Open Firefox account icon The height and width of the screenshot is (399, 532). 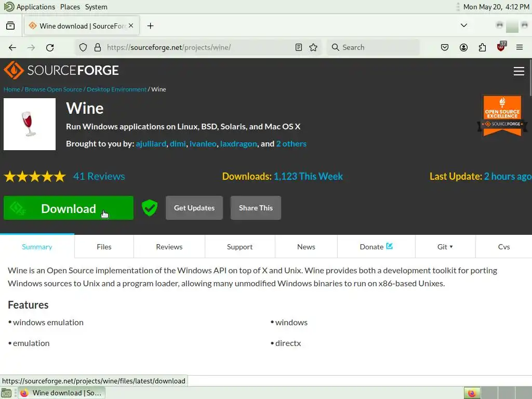click(x=463, y=47)
